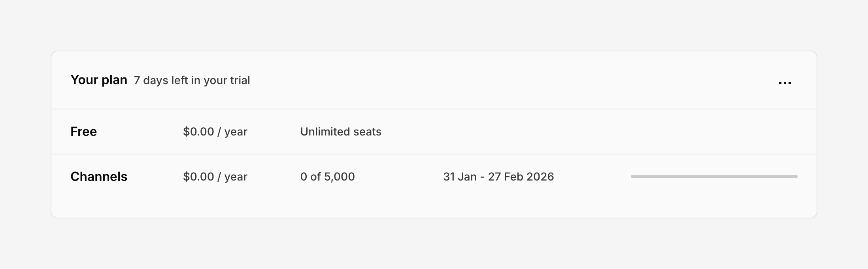Screen dimensions: 868x269
Task: Open the three-dot plan options menu
Action: coord(785,83)
